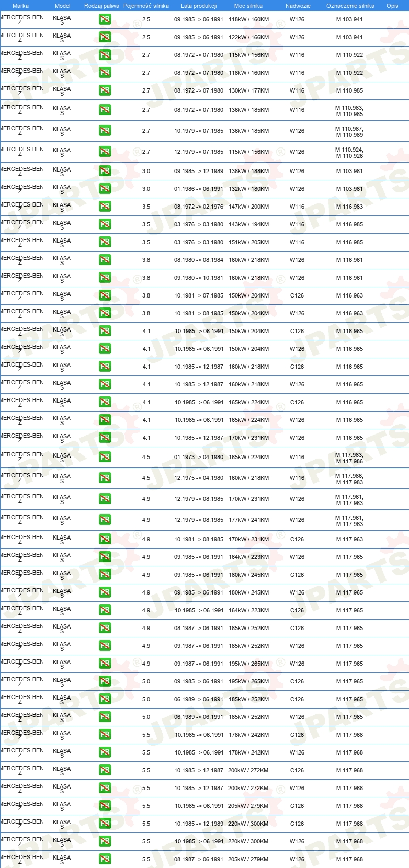The width and height of the screenshot is (409, 868).
Task: Click the fuel icon in the 5.0 litre 195kW / 265KM row
Action: click(105, 682)
